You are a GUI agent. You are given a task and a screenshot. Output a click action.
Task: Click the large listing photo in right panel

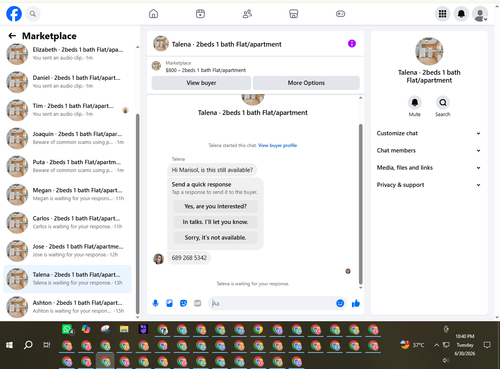429,51
